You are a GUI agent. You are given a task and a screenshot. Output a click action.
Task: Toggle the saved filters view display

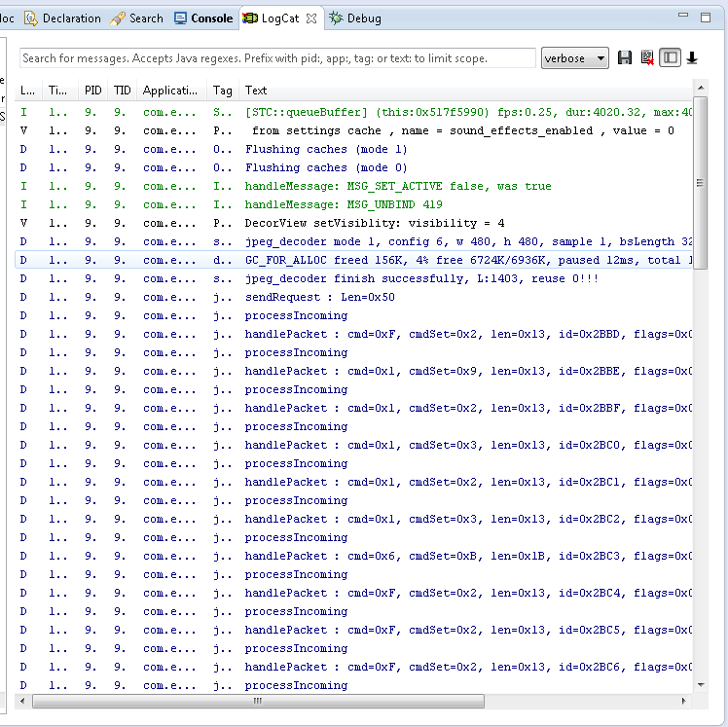(x=670, y=58)
